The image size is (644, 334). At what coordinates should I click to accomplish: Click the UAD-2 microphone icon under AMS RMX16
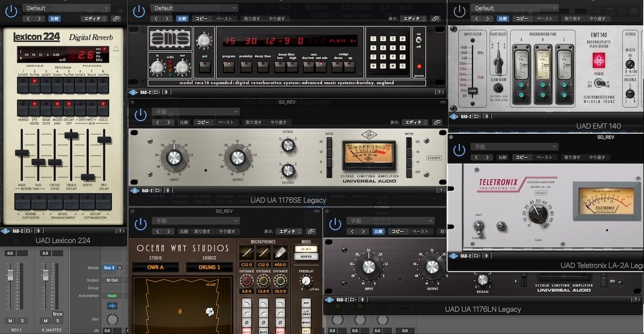click(166, 92)
